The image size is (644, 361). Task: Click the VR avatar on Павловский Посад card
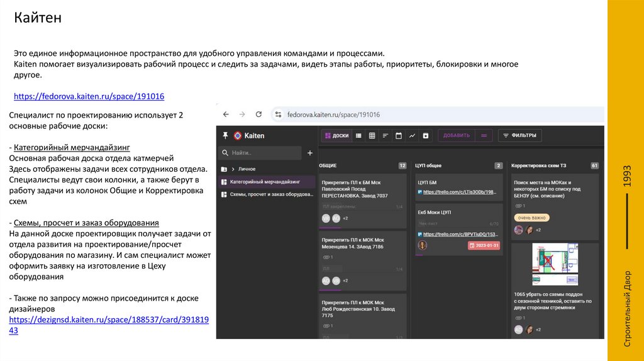tap(326, 218)
